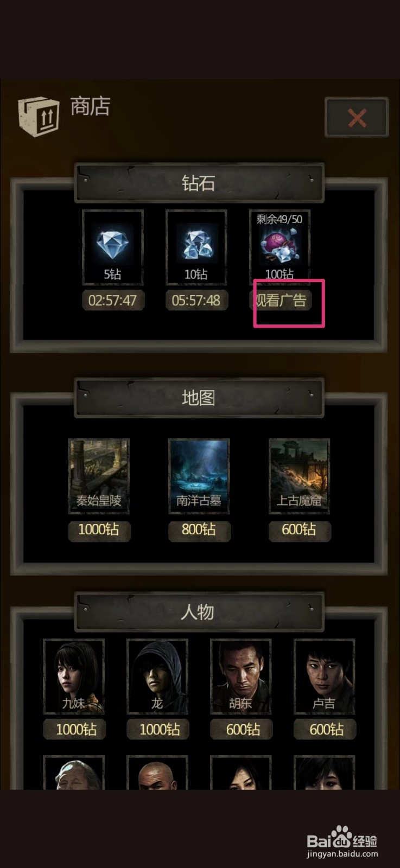
Task: Select the 卢吉 character portrait
Action: point(325,676)
